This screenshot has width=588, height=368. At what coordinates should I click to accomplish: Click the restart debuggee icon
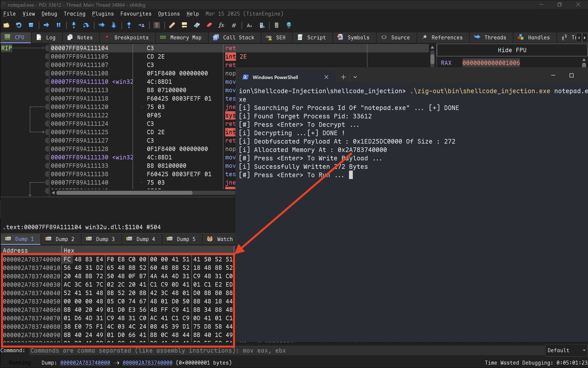(19, 25)
